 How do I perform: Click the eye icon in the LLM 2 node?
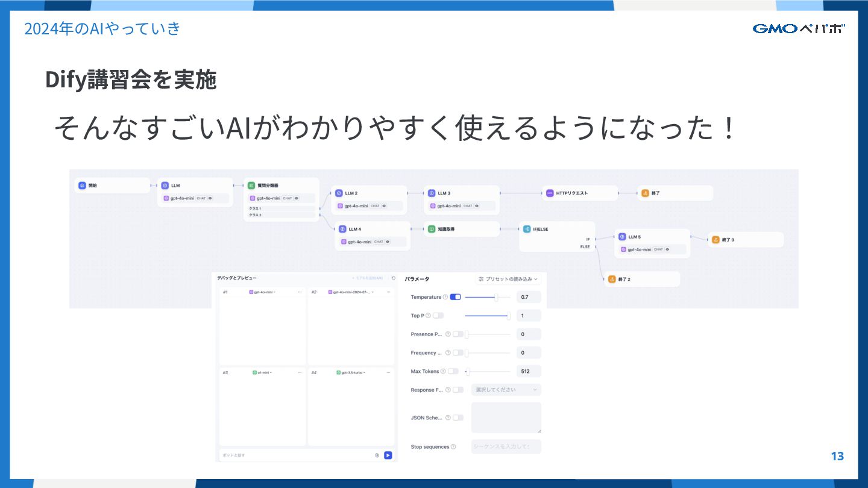coord(384,206)
